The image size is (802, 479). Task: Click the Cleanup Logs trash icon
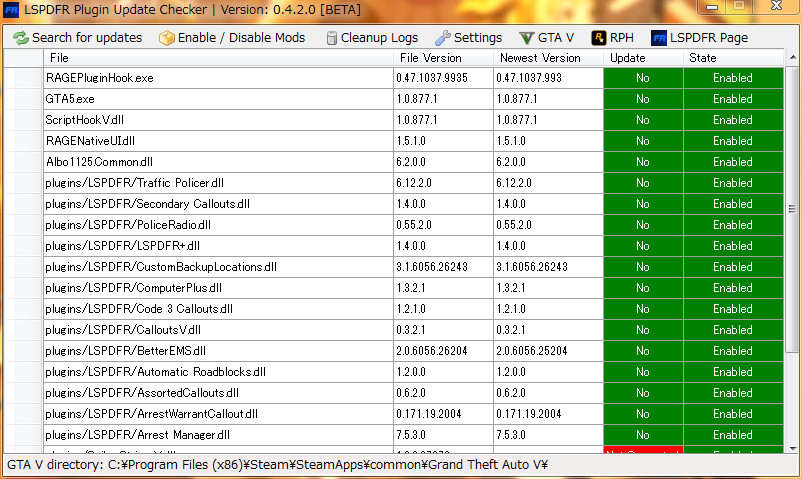pyautogui.click(x=331, y=38)
